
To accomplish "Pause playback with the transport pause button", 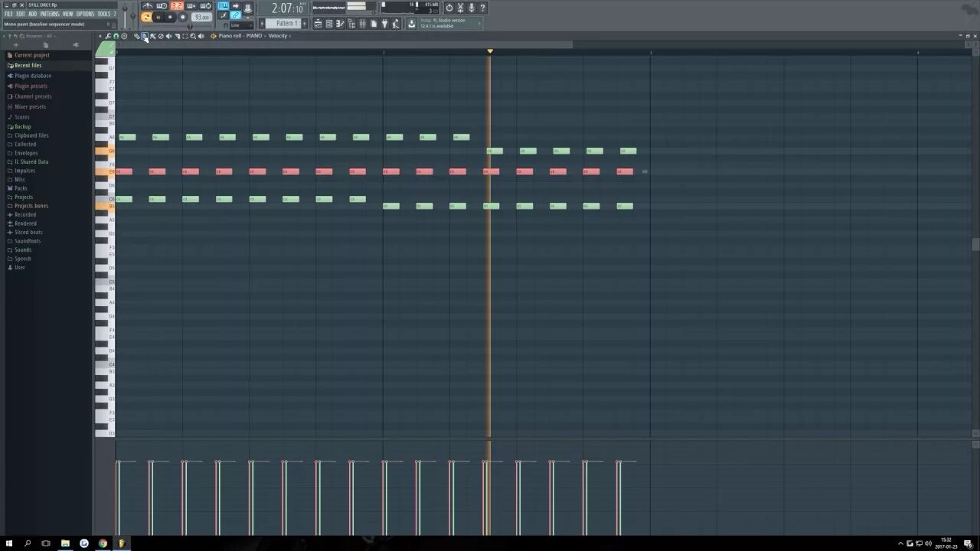I will point(158,17).
